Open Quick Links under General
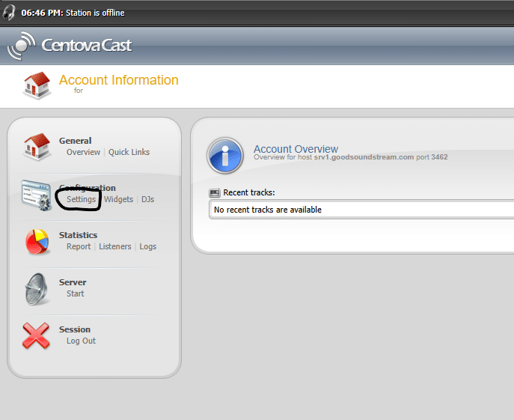Viewport: 514px width, 420px height. [129, 152]
